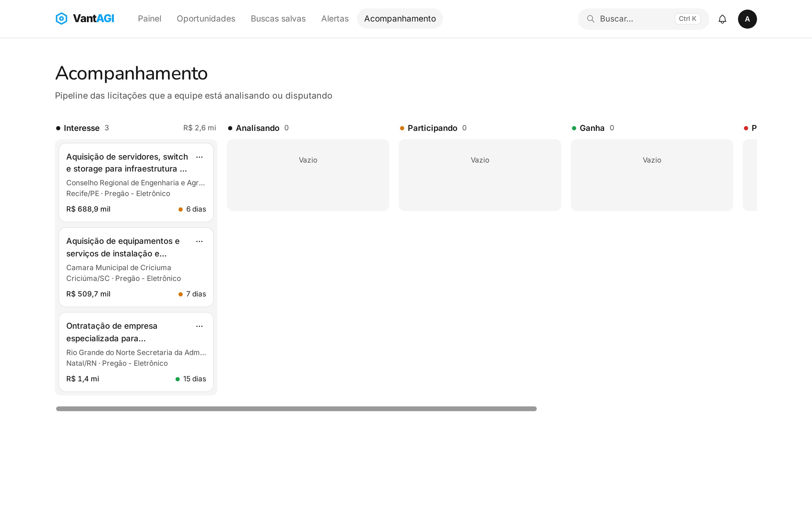Click the Participando column header
812x508 pixels.
pos(433,128)
